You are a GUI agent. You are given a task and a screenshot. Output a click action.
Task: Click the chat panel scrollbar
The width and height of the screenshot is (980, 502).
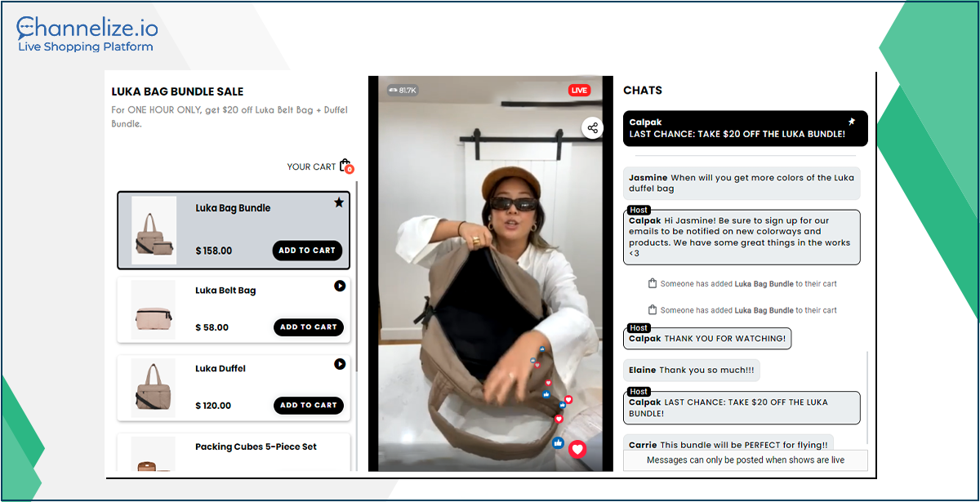click(867, 400)
